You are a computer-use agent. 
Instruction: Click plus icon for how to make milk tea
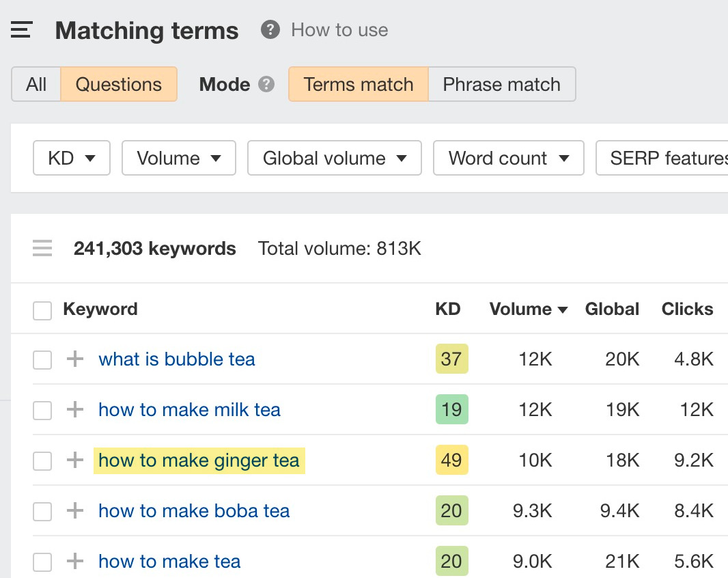tap(74, 410)
